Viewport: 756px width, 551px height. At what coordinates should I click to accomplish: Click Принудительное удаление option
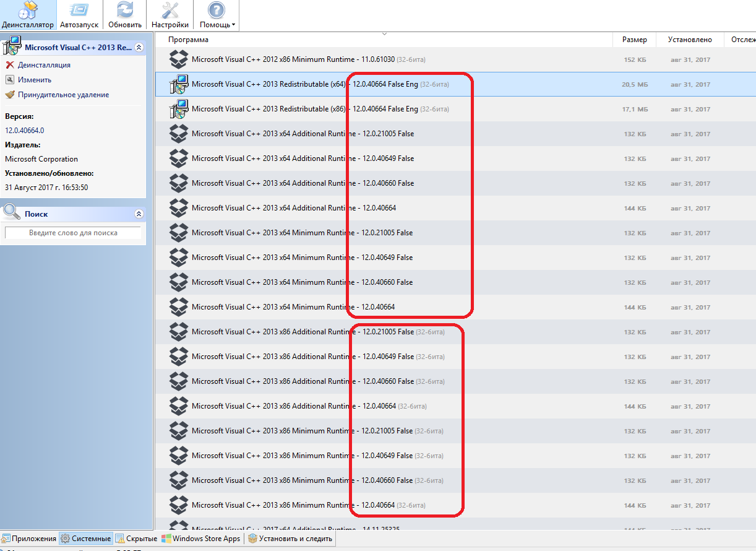[63, 95]
